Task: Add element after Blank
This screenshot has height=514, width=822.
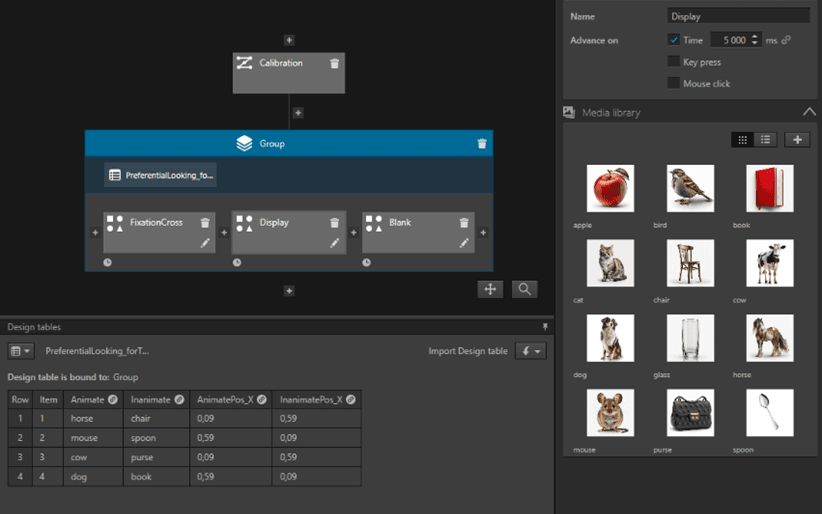Action: tap(483, 232)
